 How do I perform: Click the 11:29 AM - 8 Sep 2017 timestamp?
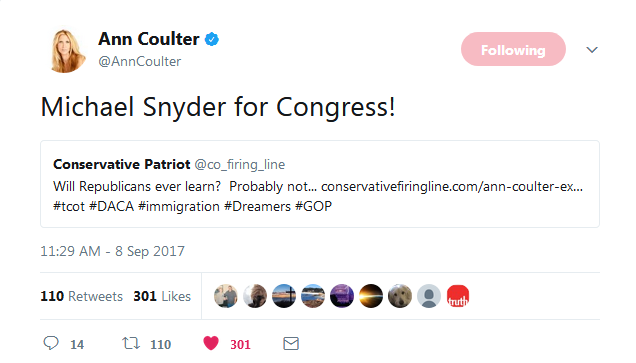pos(112,251)
